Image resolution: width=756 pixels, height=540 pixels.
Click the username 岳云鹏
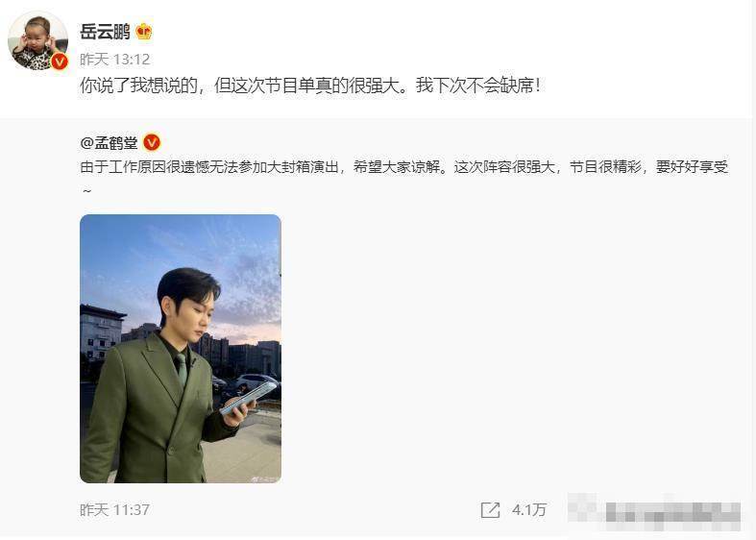[x=105, y=32]
